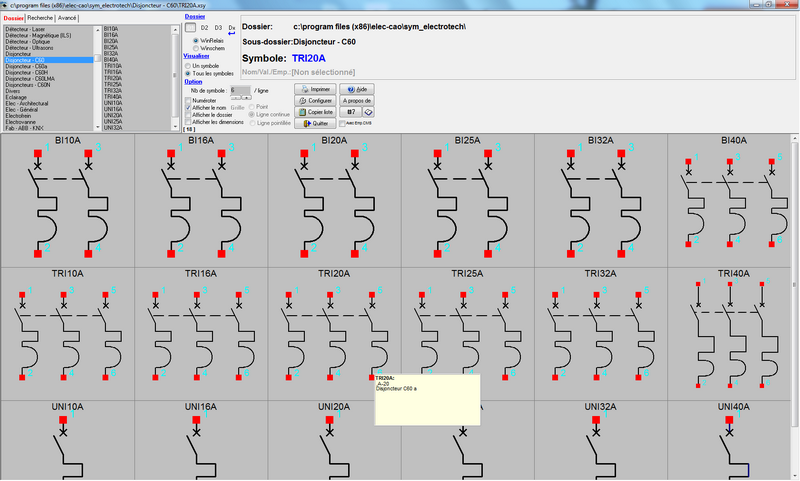Click the folder list scrollbar thumb
Screen dimensions: 800x481
(97, 58)
